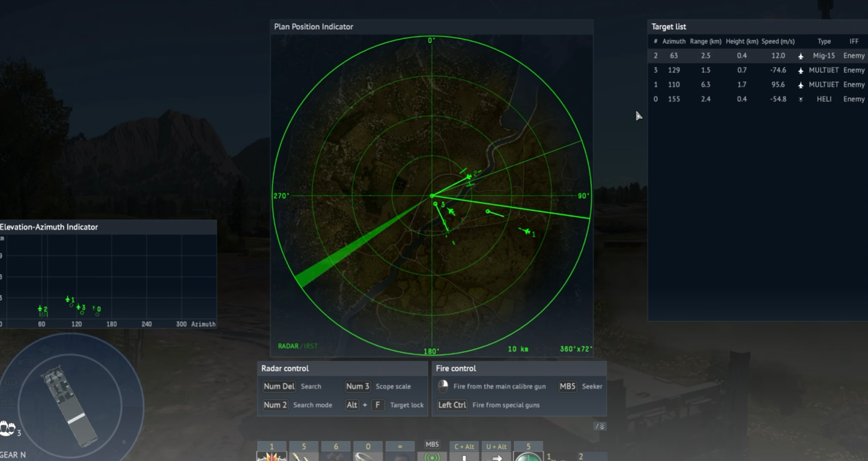Image resolution: width=868 pixels, height=461 pixels.
Task: Click the Alt key of Target lock
Action: (352, 405)
